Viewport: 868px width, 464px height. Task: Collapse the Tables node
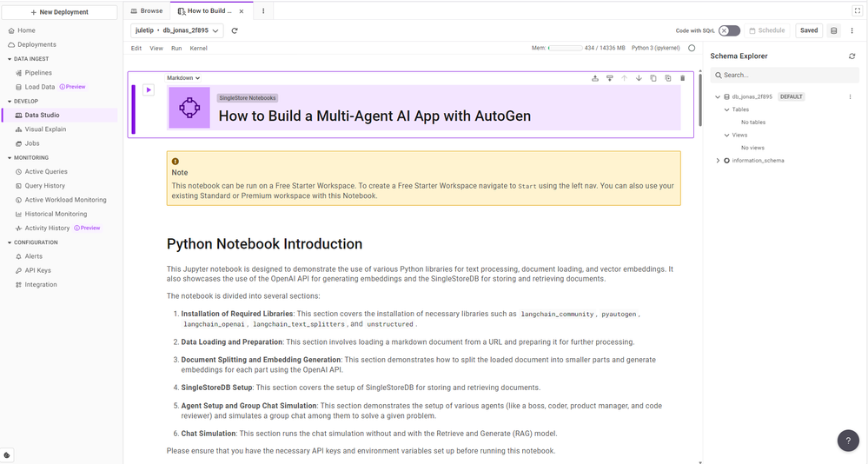[x=727, y=109]
